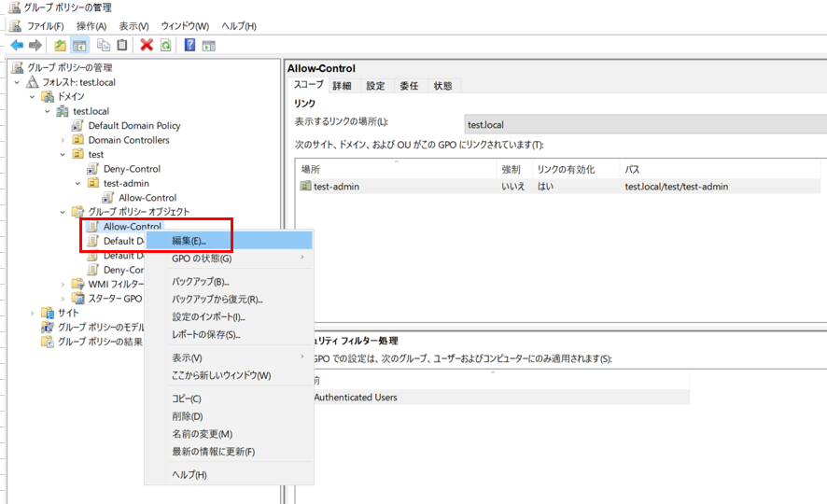Collapse the test OU node
The image size is (827, 504).
[63, 155]
